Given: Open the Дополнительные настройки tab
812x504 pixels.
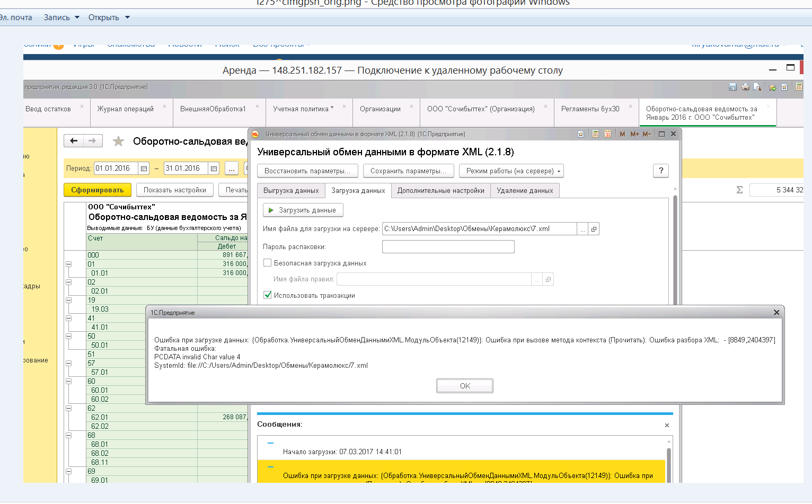Looking at the screenshot, I should click(440, 191).
